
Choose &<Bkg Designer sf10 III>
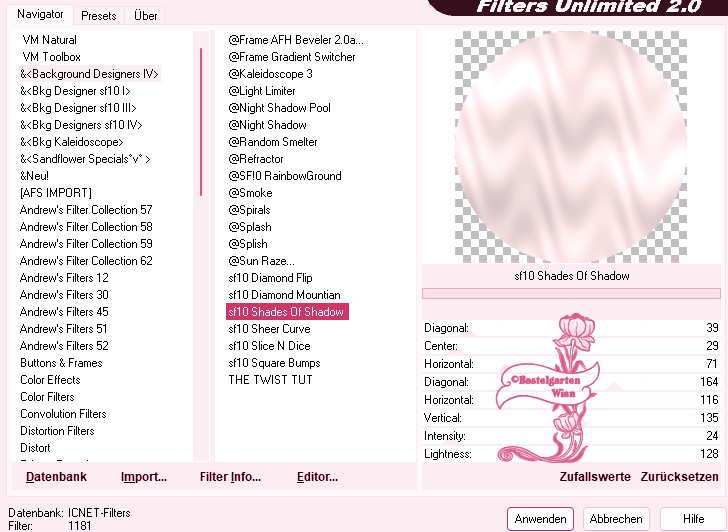[x=78, y=108]
